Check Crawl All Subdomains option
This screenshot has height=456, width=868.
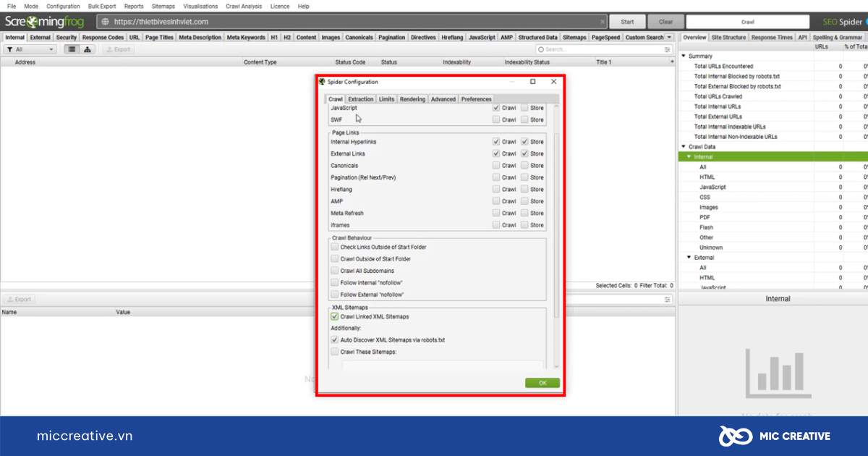[334, 271]
